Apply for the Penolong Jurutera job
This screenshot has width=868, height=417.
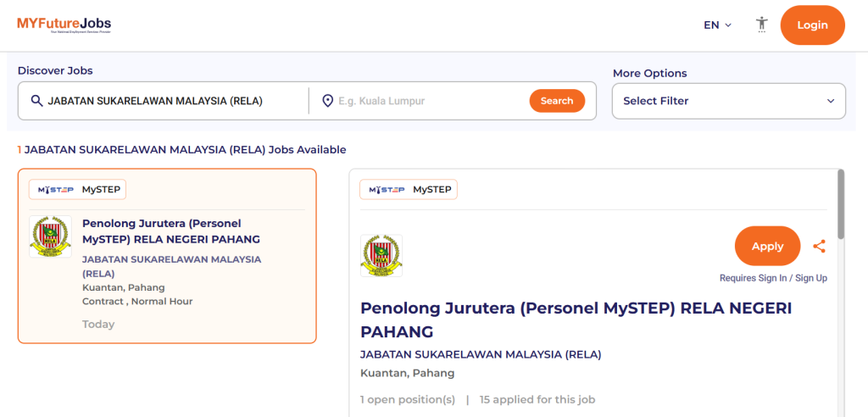767,246
